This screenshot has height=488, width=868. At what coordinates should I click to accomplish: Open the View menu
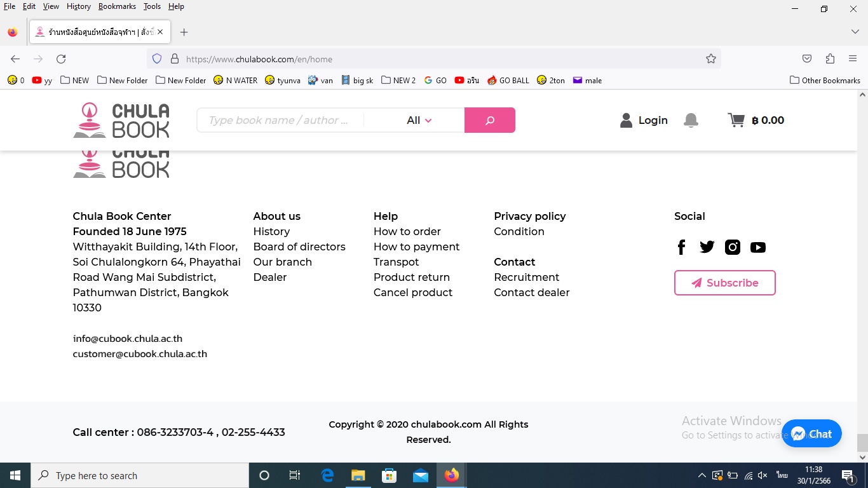[51, 6]
